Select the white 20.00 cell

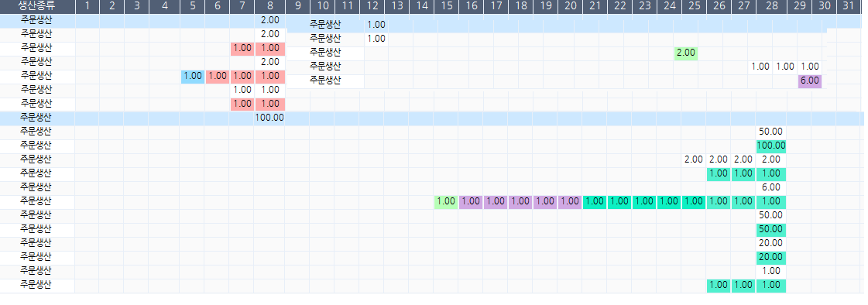point(771,243)
